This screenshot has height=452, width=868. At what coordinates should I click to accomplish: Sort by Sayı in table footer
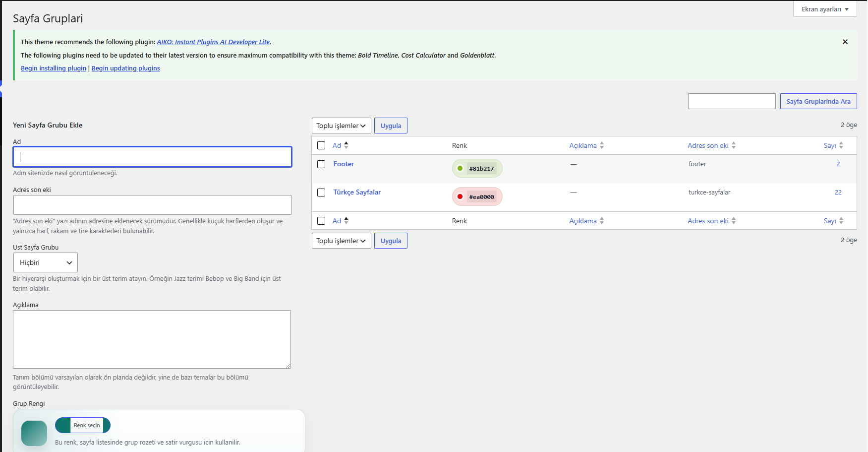pyautogui.click(x=833, y=221)
